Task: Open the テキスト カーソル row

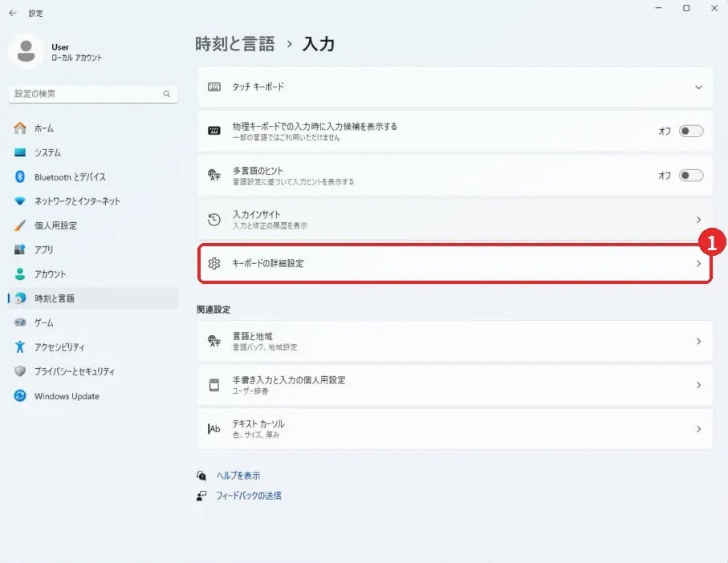Action: [x=454, y=429]
